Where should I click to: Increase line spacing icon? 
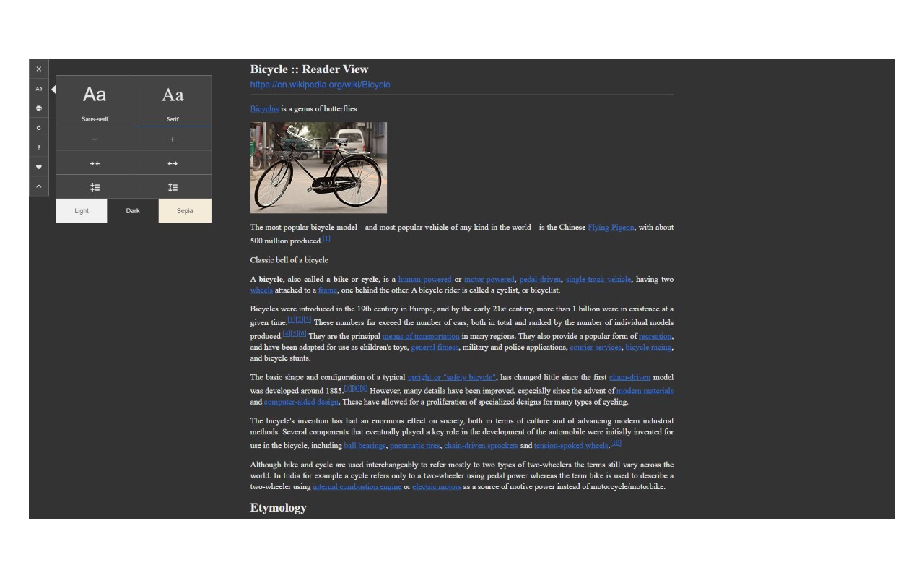click(x=173, y=187)
